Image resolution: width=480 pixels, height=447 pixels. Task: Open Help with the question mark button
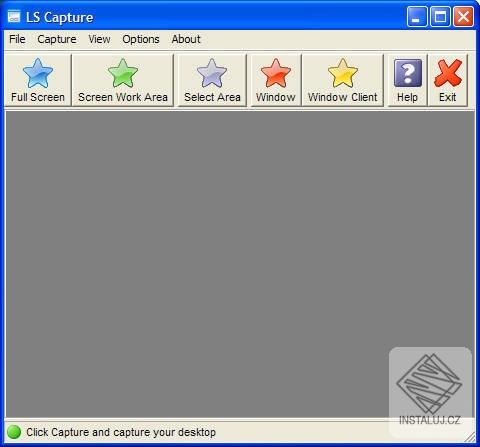[407, 80]
